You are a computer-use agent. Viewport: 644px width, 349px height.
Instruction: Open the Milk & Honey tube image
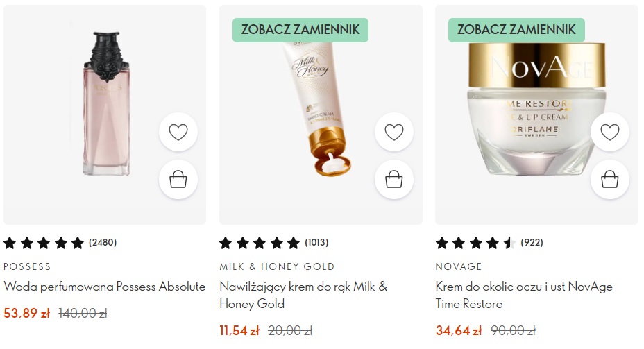[316, 109]
